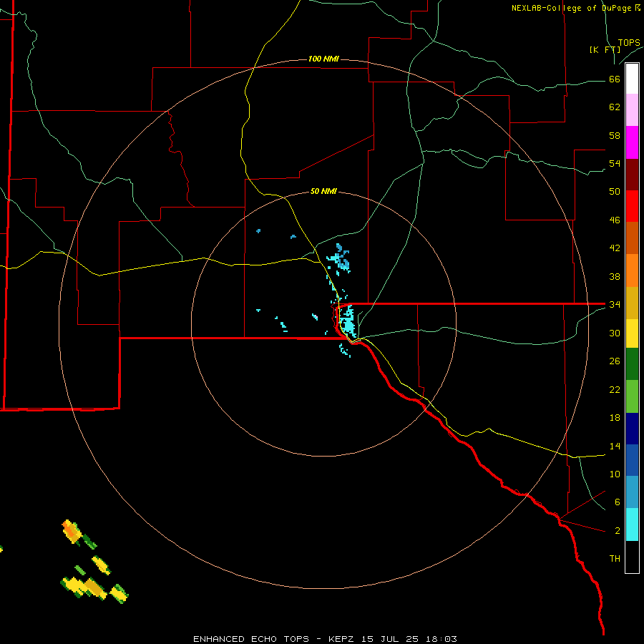
Task: Click the legend value 34
Action: coord(615,304)
